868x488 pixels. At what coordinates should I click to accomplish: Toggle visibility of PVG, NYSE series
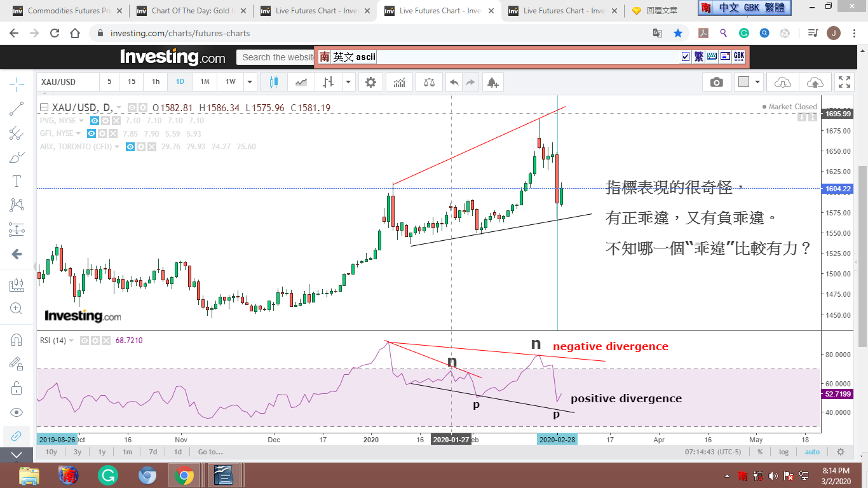(x=94, y=121)
